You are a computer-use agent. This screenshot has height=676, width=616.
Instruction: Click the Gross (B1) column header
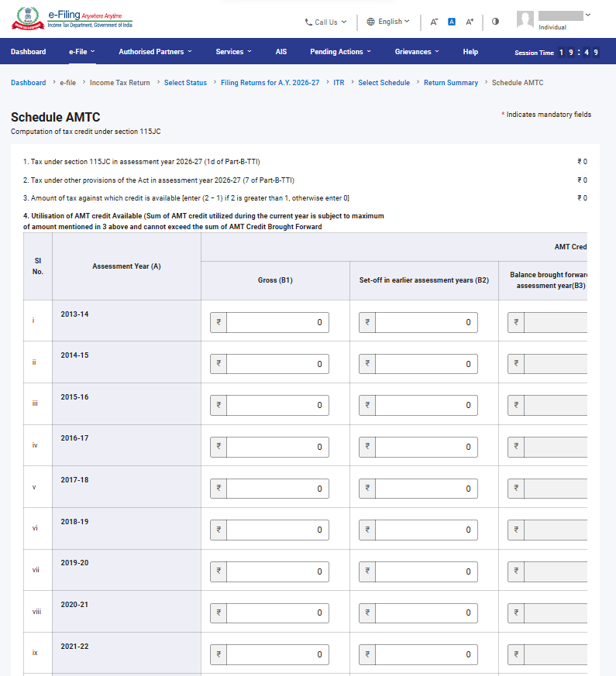pyautogui.click(x=275, y=280)
